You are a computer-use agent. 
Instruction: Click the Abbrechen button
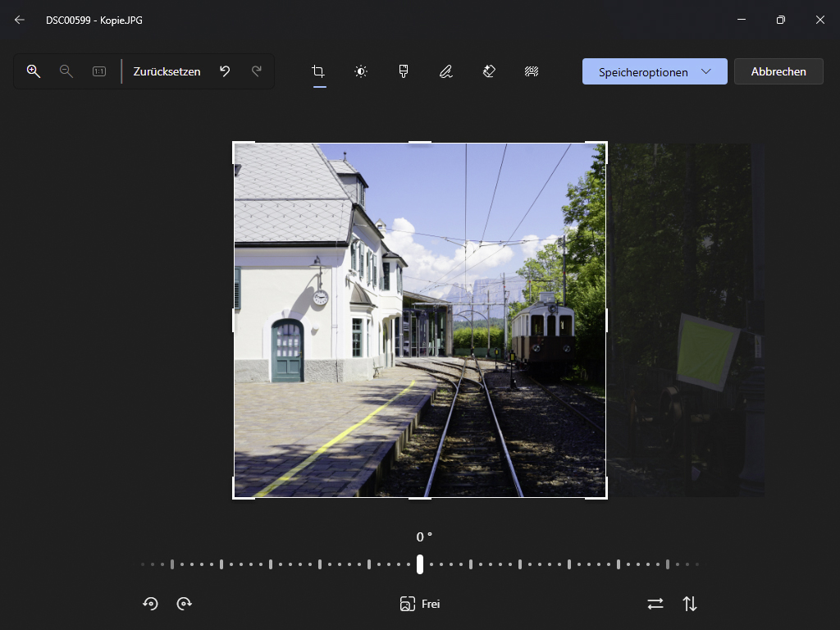778,71
